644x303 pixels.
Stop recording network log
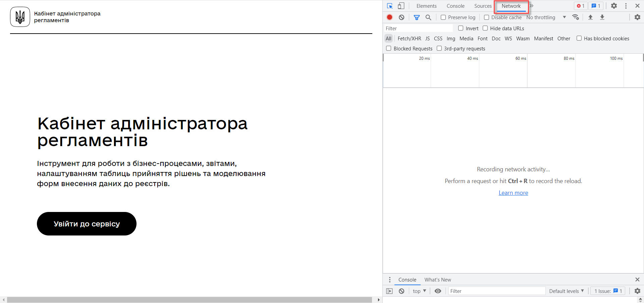tap(389, 17)
